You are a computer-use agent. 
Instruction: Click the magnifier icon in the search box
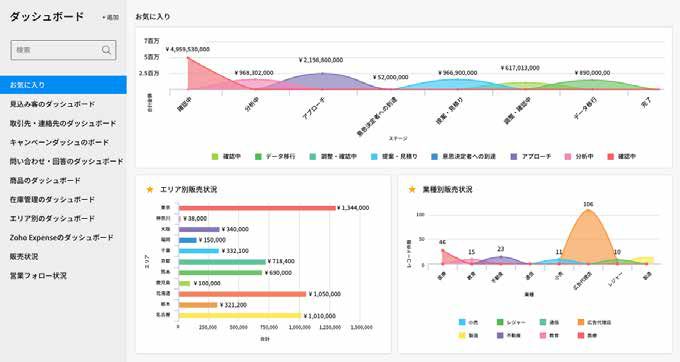[x=106, y=50]
